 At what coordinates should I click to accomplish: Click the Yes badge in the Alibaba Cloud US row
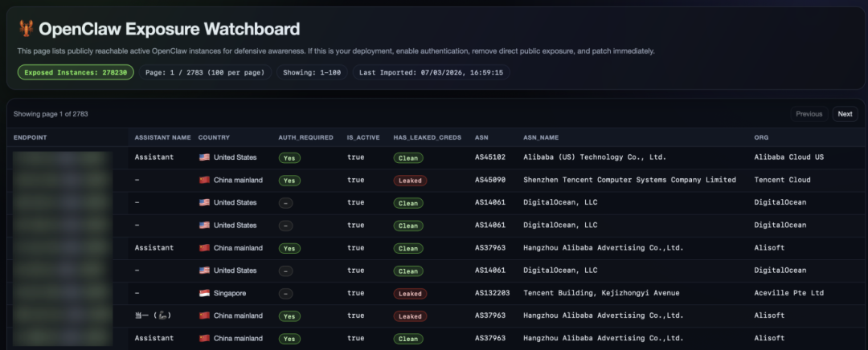click(289, 158)
